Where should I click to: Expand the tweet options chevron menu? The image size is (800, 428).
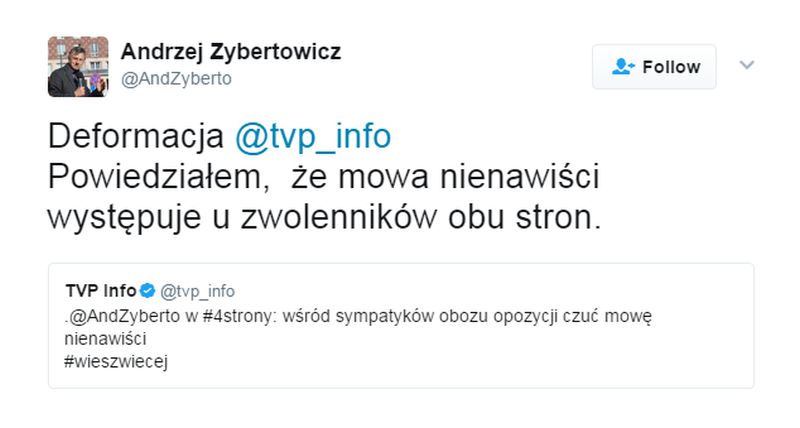click(x=745, y=65)
